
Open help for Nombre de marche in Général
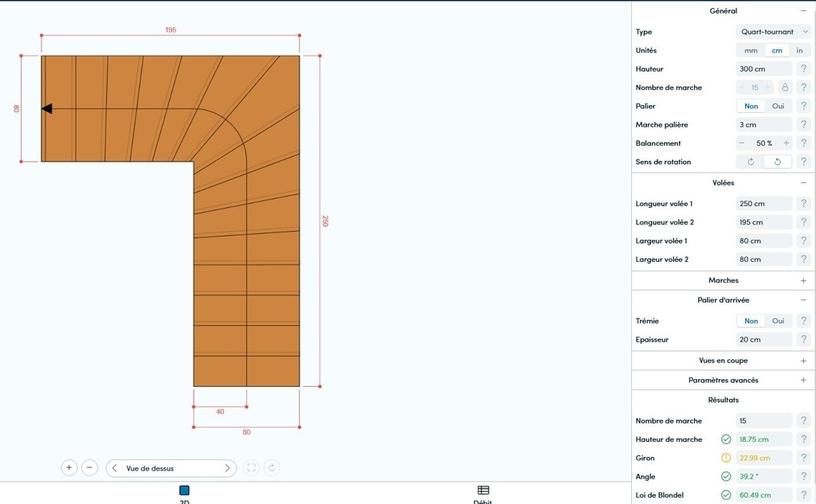pyautogui.click(x=803, y=88)
